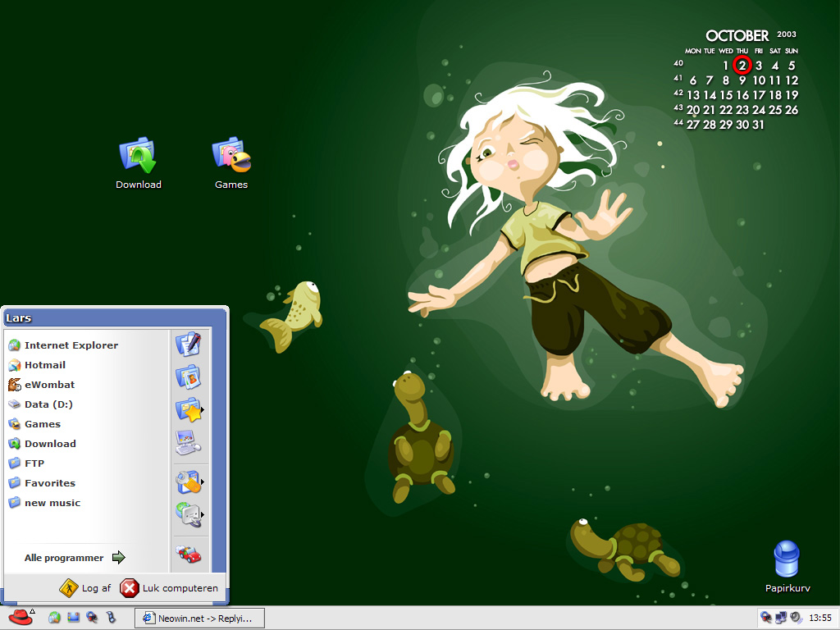Click the Log af button

tap(85, 588)
